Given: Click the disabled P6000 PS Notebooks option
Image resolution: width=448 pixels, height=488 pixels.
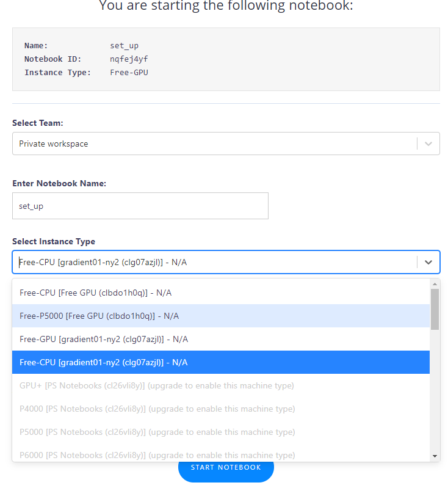Looking at the screenshot, I should coord(221,454).
